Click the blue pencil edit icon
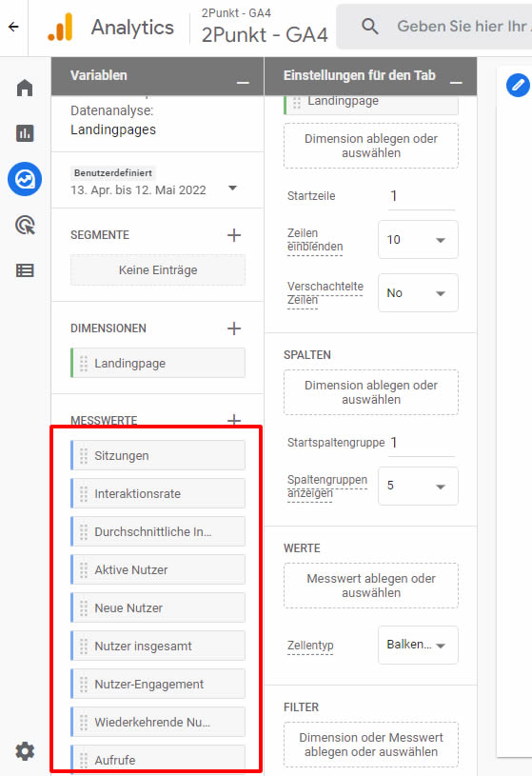The image size is (532, 776). 518,85
